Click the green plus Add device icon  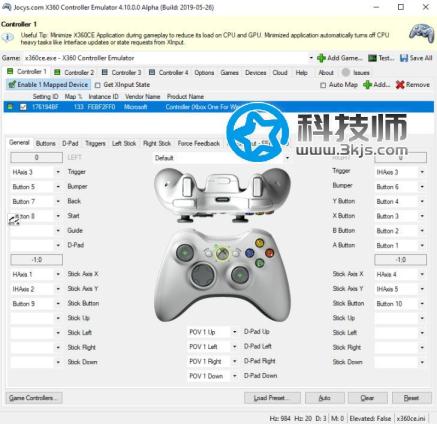point(367,85)
